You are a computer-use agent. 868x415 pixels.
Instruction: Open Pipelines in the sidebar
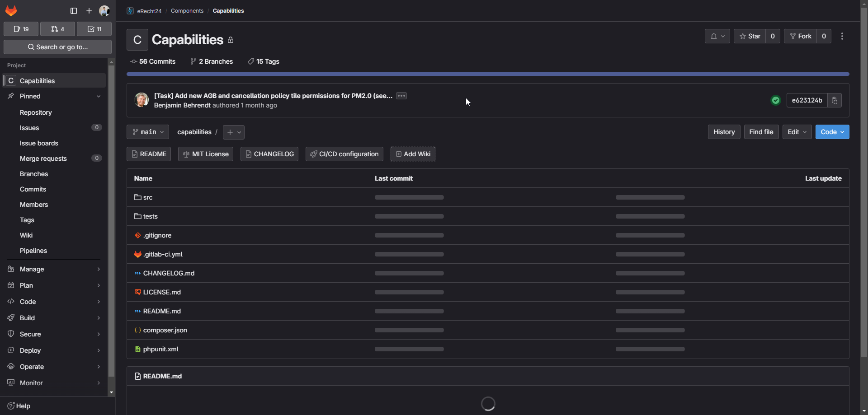[x=33, y=251]
